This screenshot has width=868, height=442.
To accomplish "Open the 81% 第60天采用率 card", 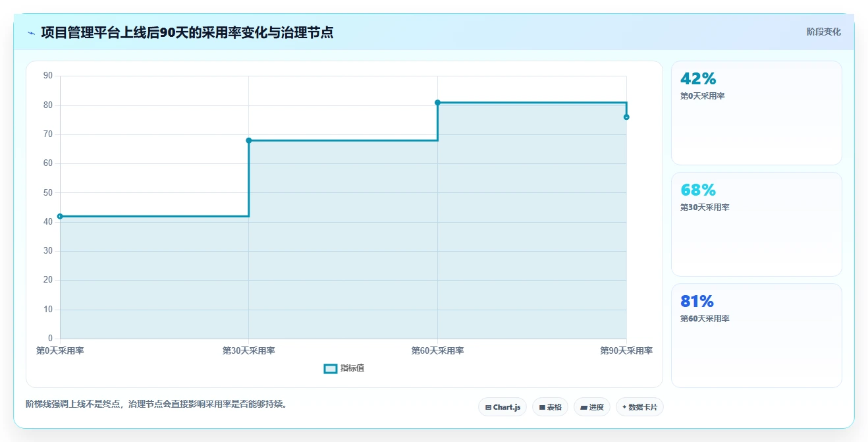I will 756,335.
